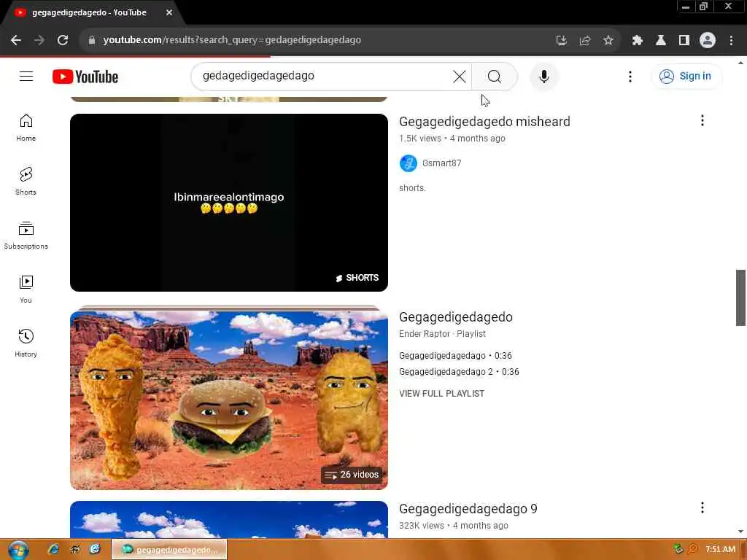This screenshot has height=560, width=747.
Task: Open History in the sidebar
Action: [x=26, y=343]
